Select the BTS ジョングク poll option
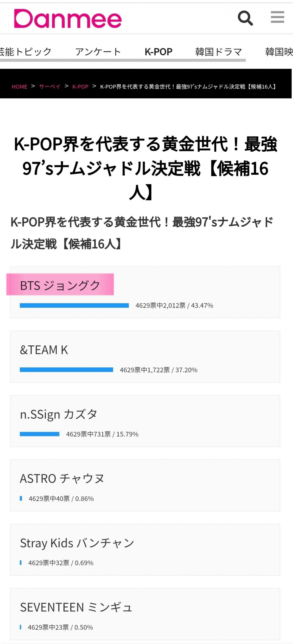This screenshot has width=293, height=644. pyautogui.click(x=60, y=285)
